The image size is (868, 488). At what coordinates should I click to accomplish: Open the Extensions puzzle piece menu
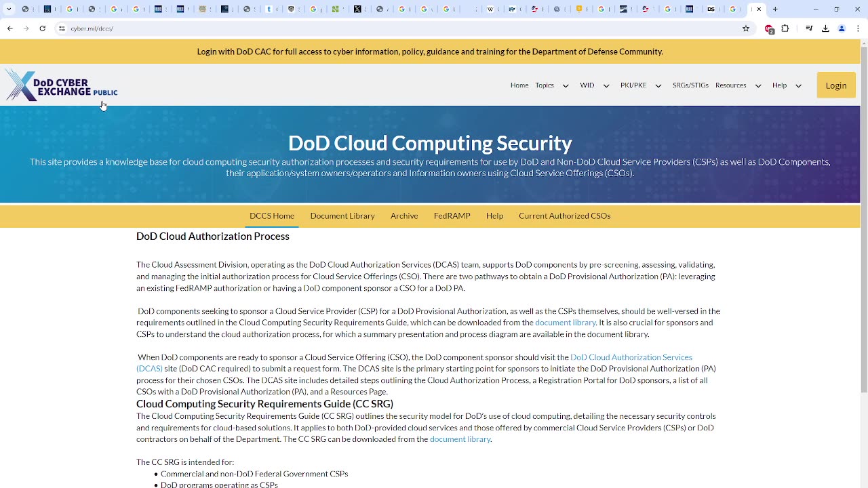pos(785,28)
